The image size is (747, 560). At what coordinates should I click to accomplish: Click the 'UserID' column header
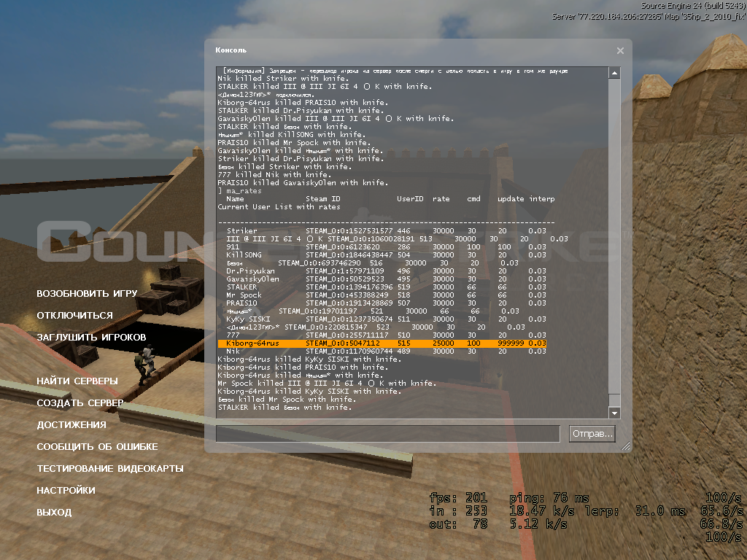pos(410,199)
